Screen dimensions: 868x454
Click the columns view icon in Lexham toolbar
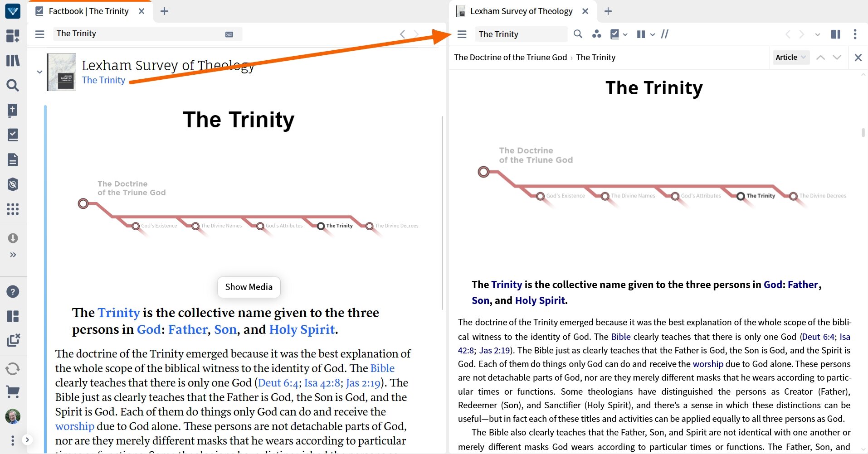(641, 34)
